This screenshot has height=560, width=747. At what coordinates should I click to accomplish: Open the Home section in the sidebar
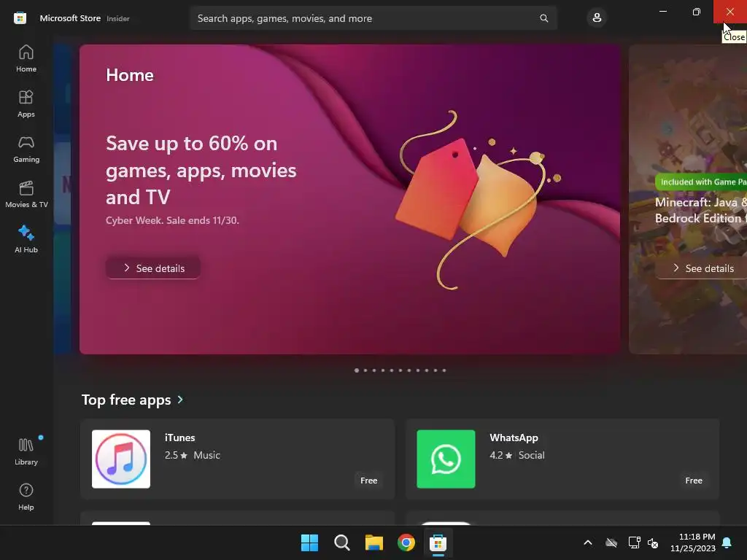point(26,58)
